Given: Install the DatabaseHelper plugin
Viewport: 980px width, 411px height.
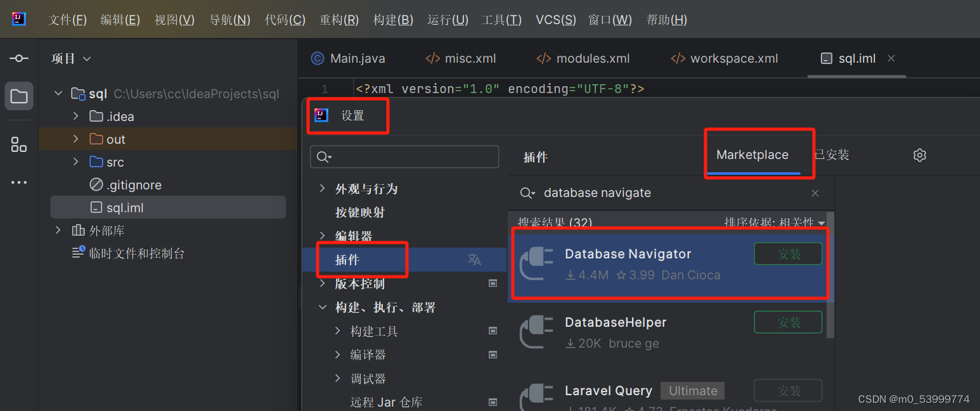Looking at the screenshot, I should 788,322.
